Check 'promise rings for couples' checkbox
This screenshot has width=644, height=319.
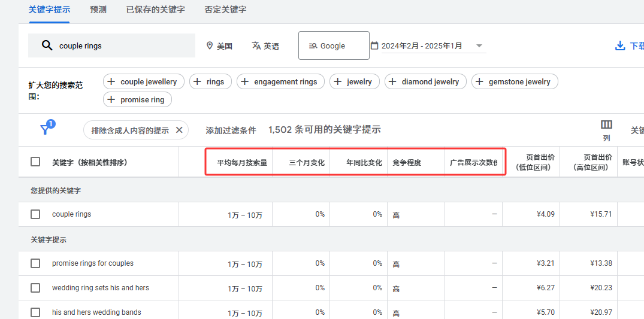[x=35, y=263]
